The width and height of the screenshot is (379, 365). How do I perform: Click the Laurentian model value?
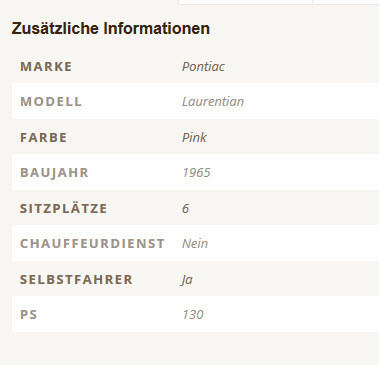pyautogui.click(x=213, y=101)
